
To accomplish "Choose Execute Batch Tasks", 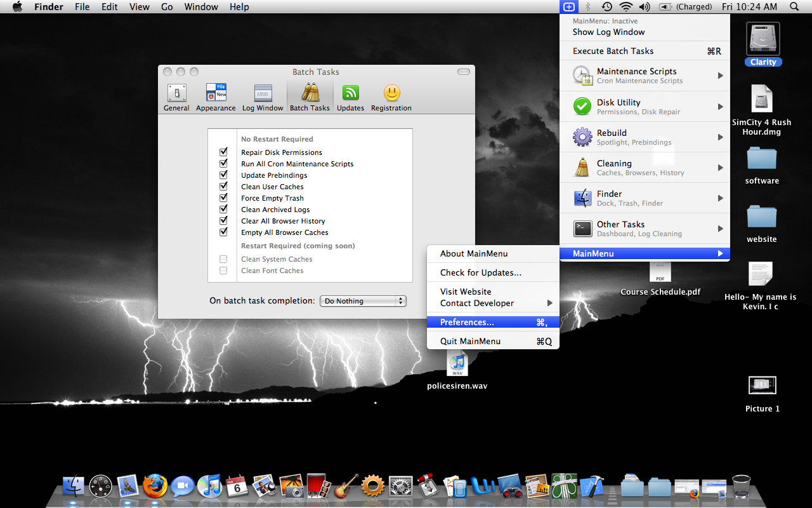I will 645,51.
